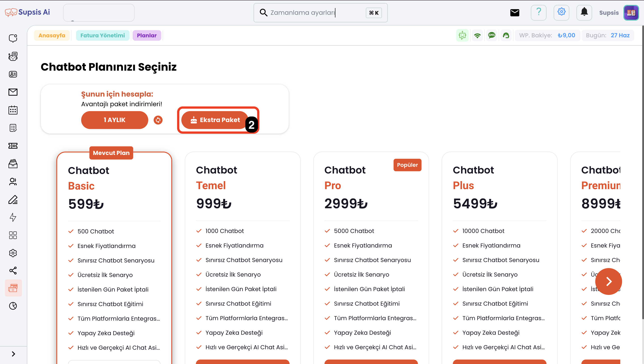The height and width of the screenshot is (364, 644).
Task: Select the Chatbot Temel plan title
Action: point(216,178)
